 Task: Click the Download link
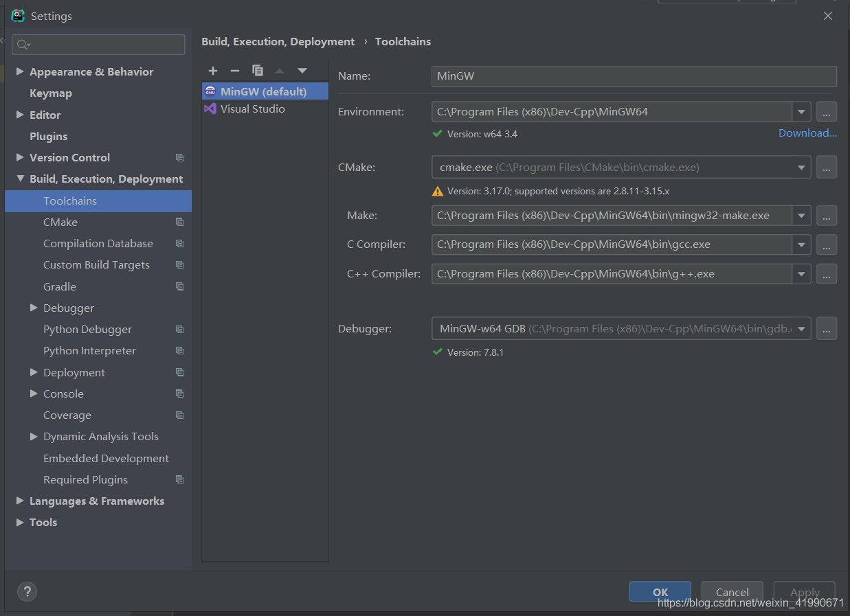coord(807,133)
